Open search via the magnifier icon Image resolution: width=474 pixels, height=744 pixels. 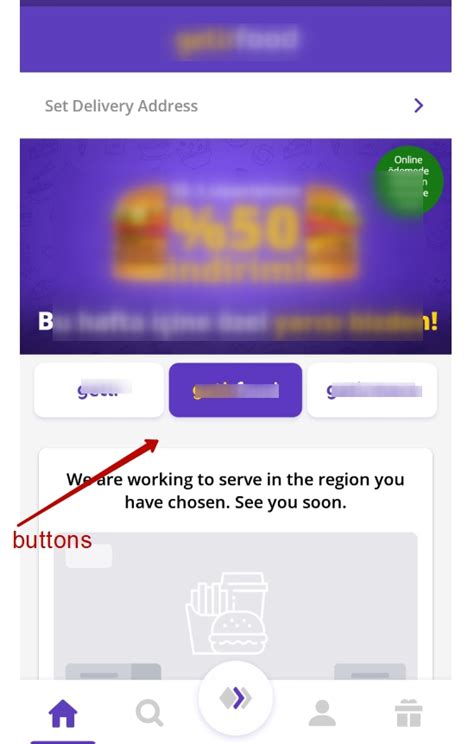(149, 713)
